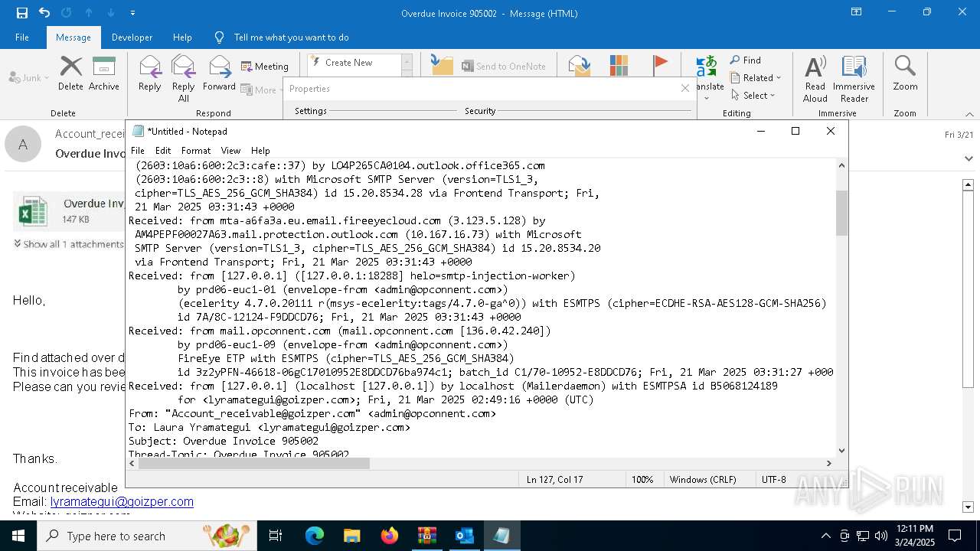Switch to the Developer ribbon tab
The image size is (980, 551).
tap(132, 37)
